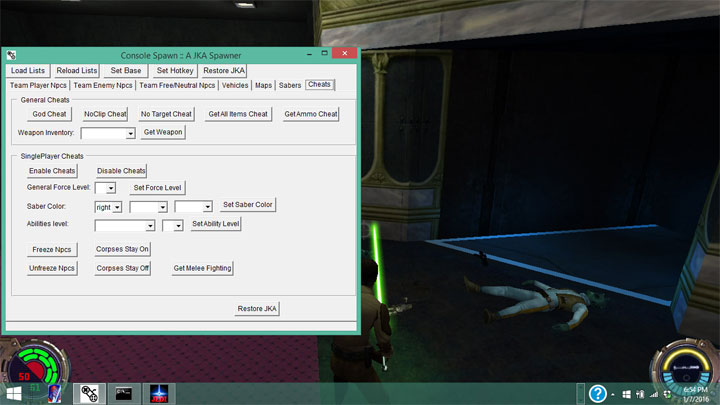Open the command prompt taskbar icon

124,393
